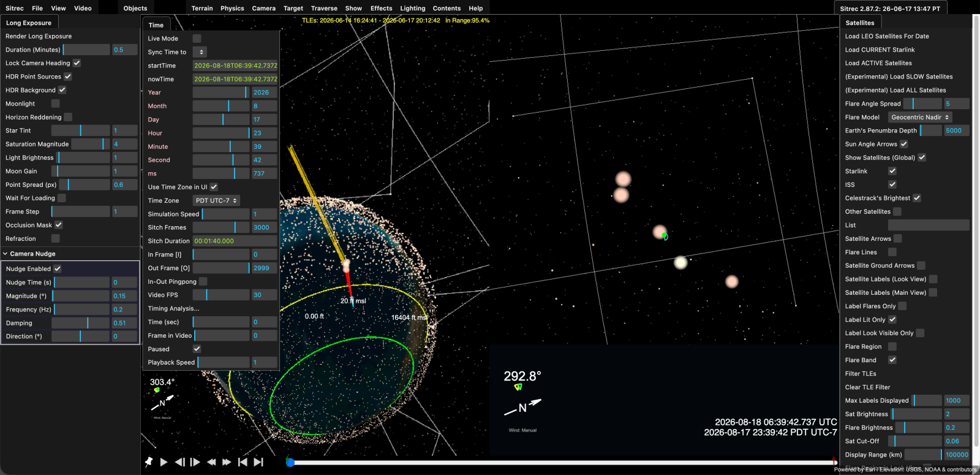Click the Sitch Duration value field

click(x=235, y=241)
